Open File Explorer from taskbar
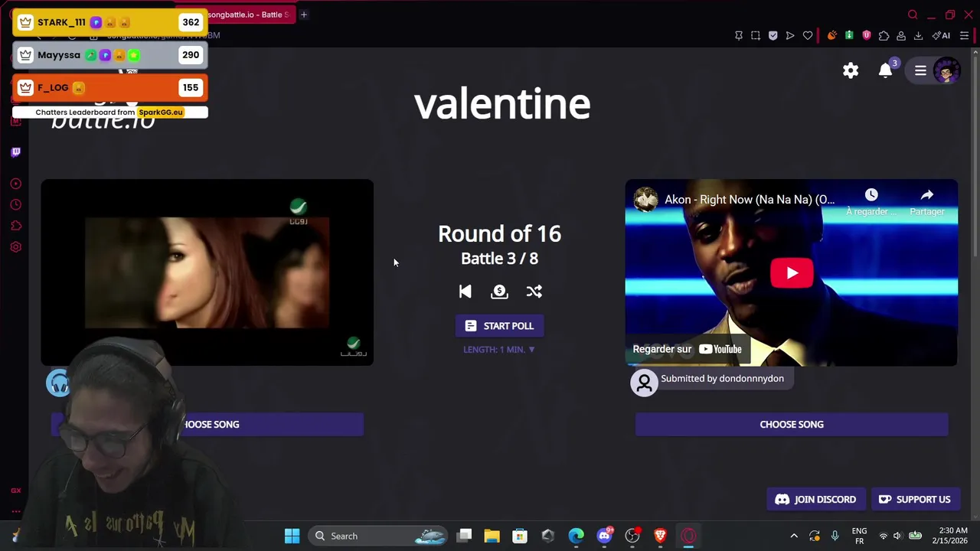980x551 pixels. click(492, 536)
